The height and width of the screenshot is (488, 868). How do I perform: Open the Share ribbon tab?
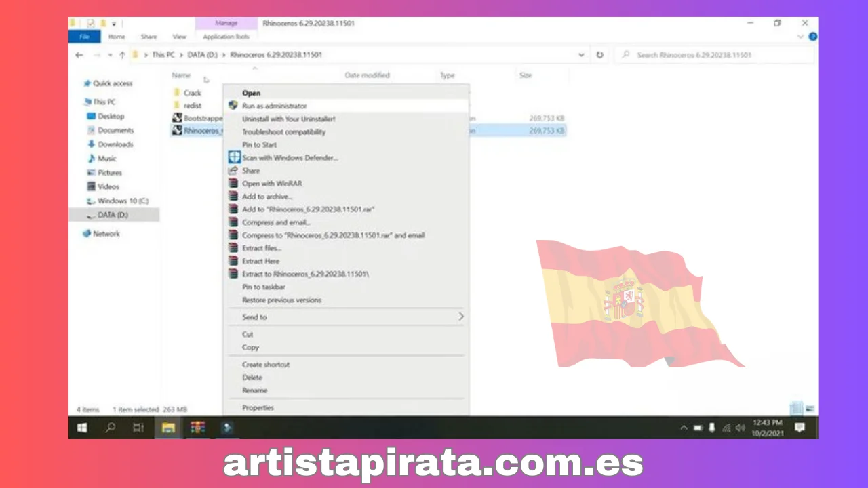[x=149, y=37]
